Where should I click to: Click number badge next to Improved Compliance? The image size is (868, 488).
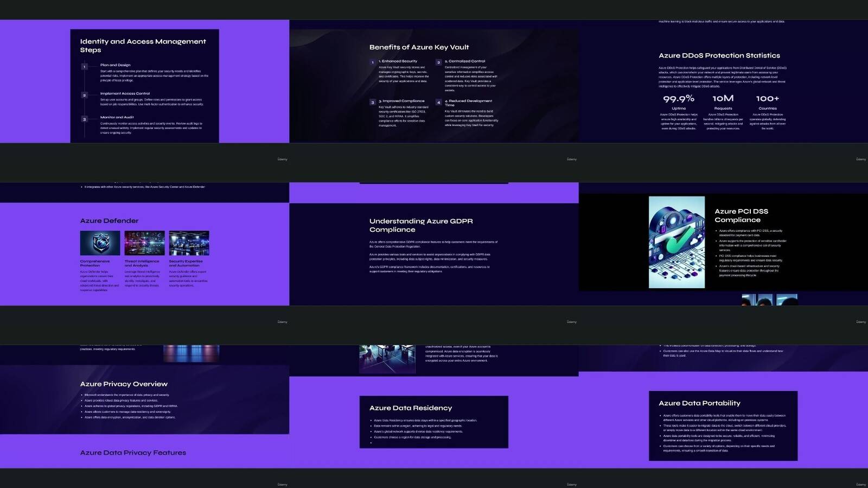[373, 102]
